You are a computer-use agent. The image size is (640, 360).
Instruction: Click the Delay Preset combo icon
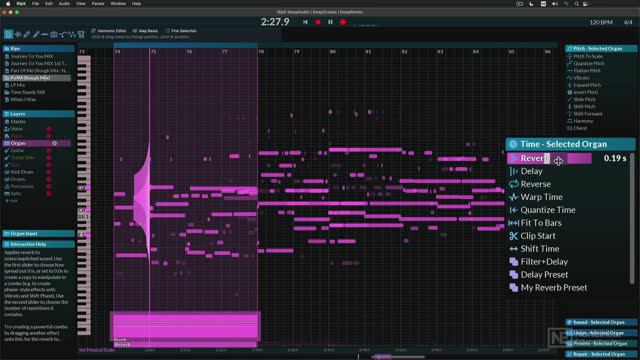click(x=513, y=275)
